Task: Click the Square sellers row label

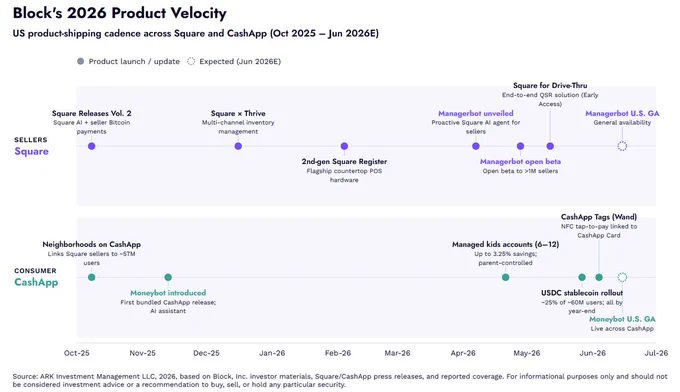Action: click(31, 151)
